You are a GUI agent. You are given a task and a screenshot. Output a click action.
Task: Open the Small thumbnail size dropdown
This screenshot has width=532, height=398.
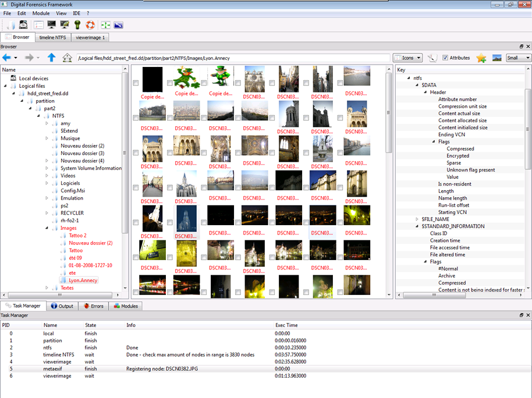517,58
